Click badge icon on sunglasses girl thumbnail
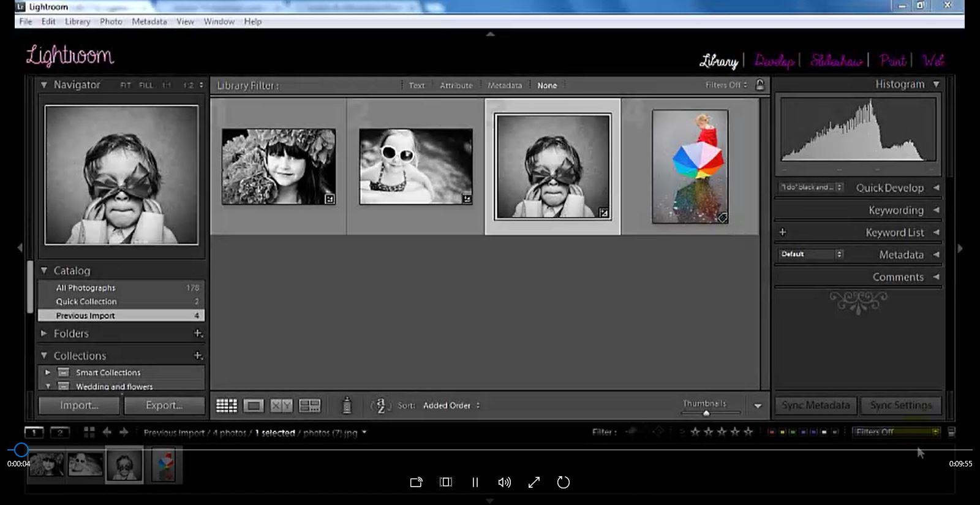Viewport: 980px width, 505px height. [467, 199]
